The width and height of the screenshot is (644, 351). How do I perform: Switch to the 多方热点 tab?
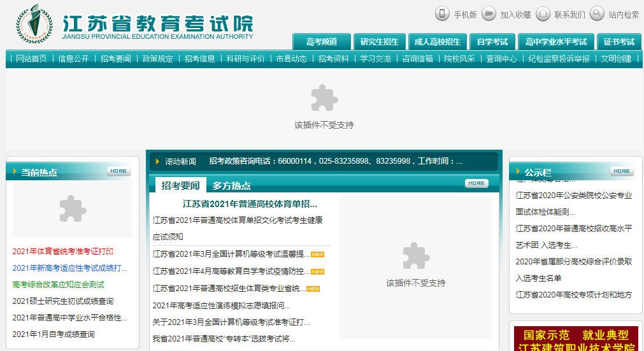(231, 185)
